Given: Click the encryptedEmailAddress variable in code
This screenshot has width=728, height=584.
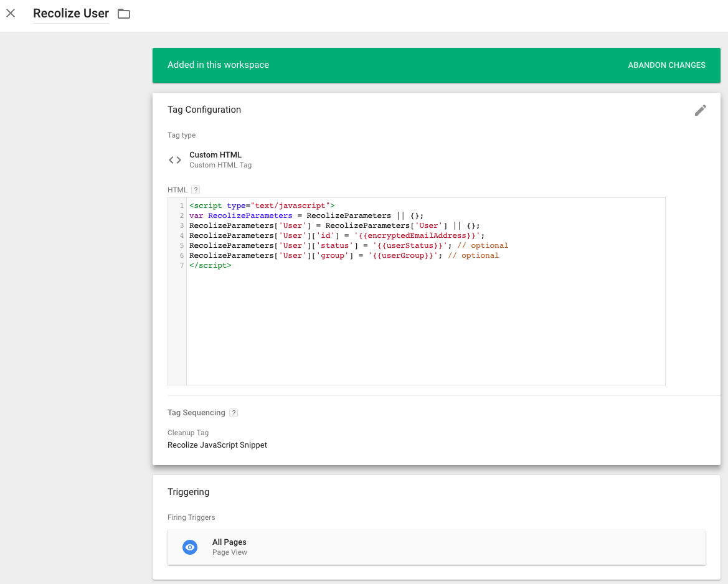Looking at the screenshot, I should pos(417,235).
